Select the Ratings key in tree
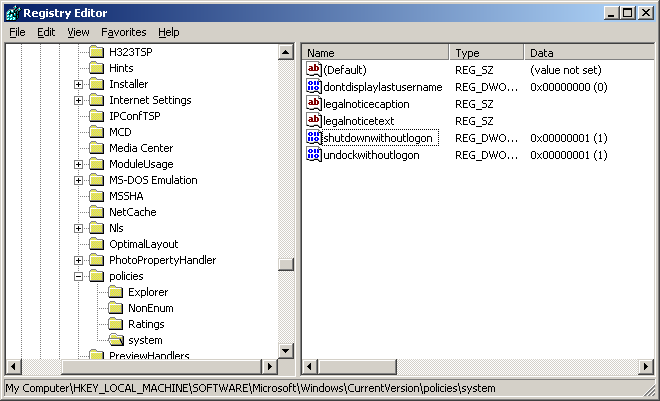The height and width of the screenshot is (401, 660). [146, 324]
